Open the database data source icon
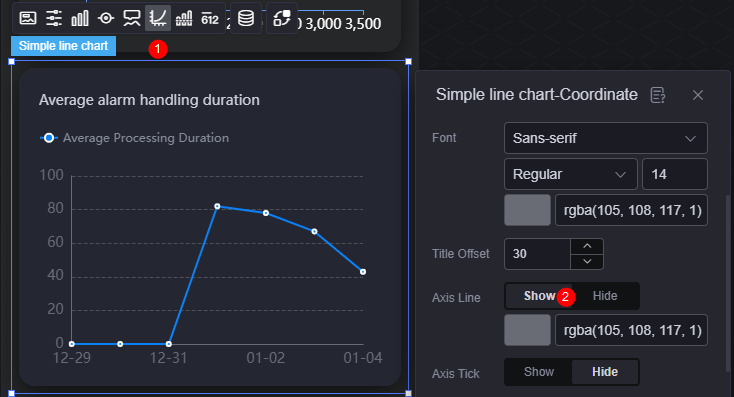 pos(246,18)
